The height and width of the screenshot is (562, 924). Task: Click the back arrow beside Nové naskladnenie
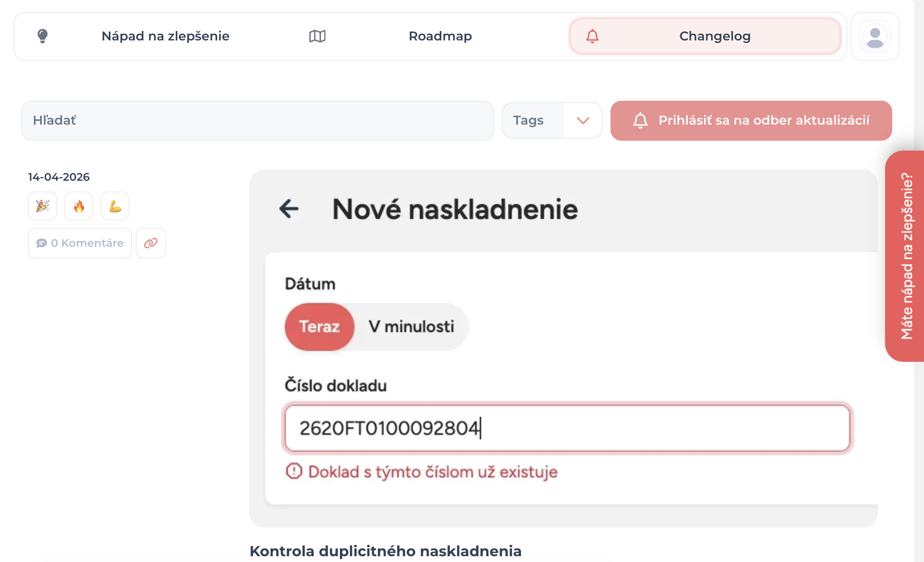289,208
